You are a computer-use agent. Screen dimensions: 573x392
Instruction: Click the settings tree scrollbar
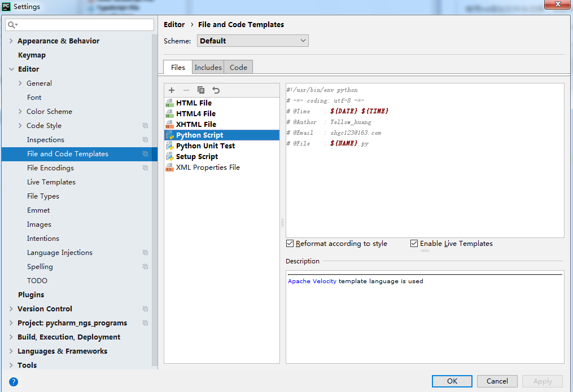155,201
